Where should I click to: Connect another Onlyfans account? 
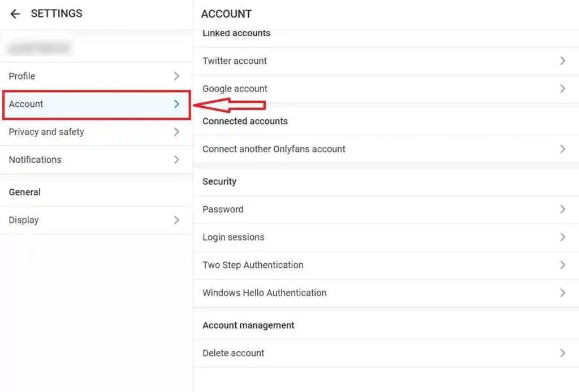click(386, 149)
